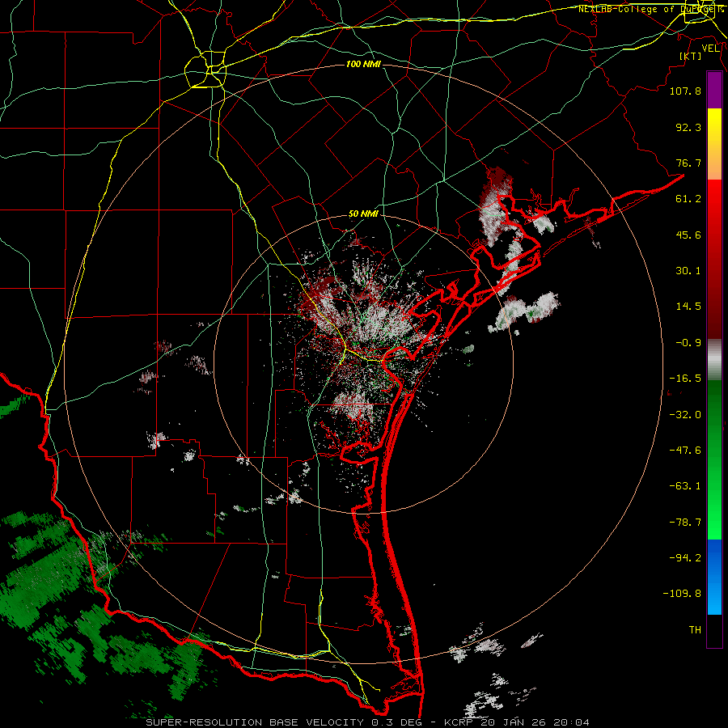This screenshot has height=728, width=728.
Task: Click the gray near-zero color bar segment
Action: 714,360
